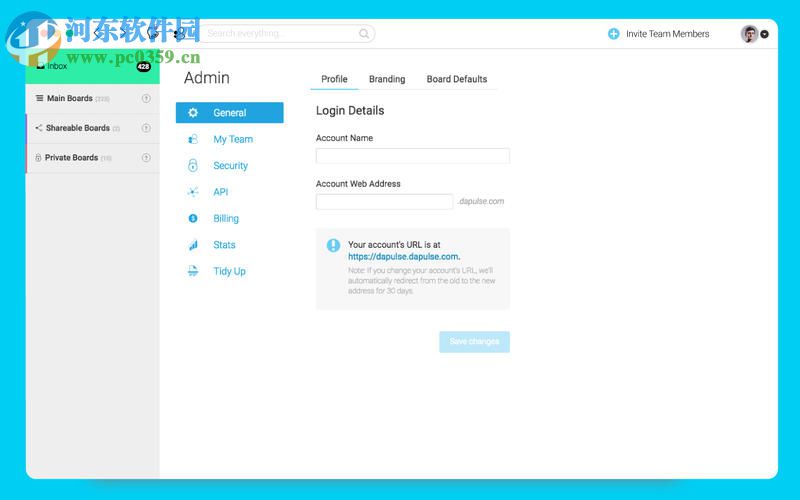
Task: Click the Admin page title
Action: [x=207, y=78]
